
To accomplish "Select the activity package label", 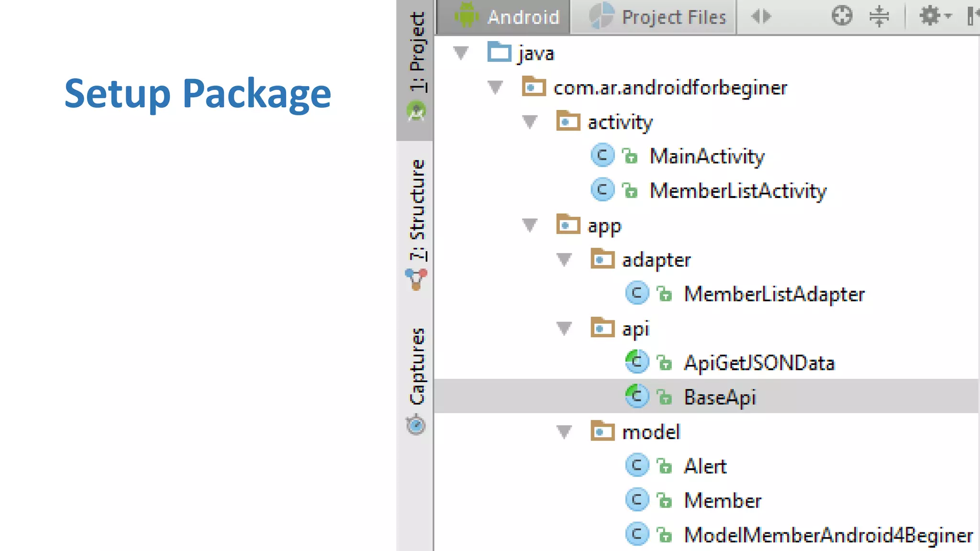I will click(620, 122).
